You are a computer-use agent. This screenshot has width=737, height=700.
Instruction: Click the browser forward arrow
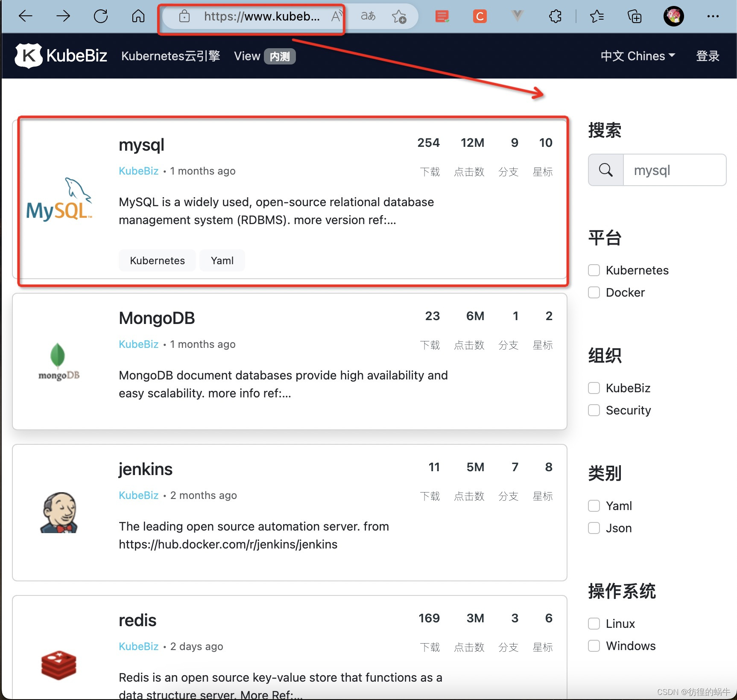coord(63,16)
